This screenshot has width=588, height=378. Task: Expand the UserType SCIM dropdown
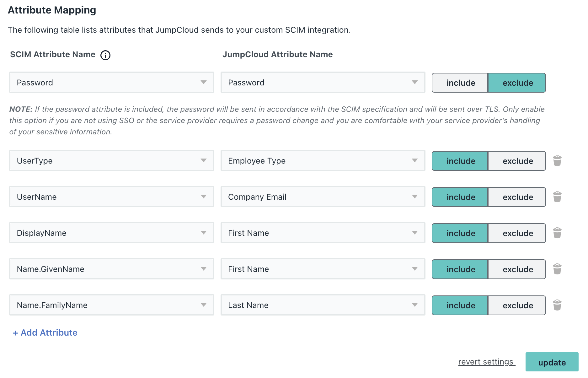pyautogui.click(x=112, y=160)
